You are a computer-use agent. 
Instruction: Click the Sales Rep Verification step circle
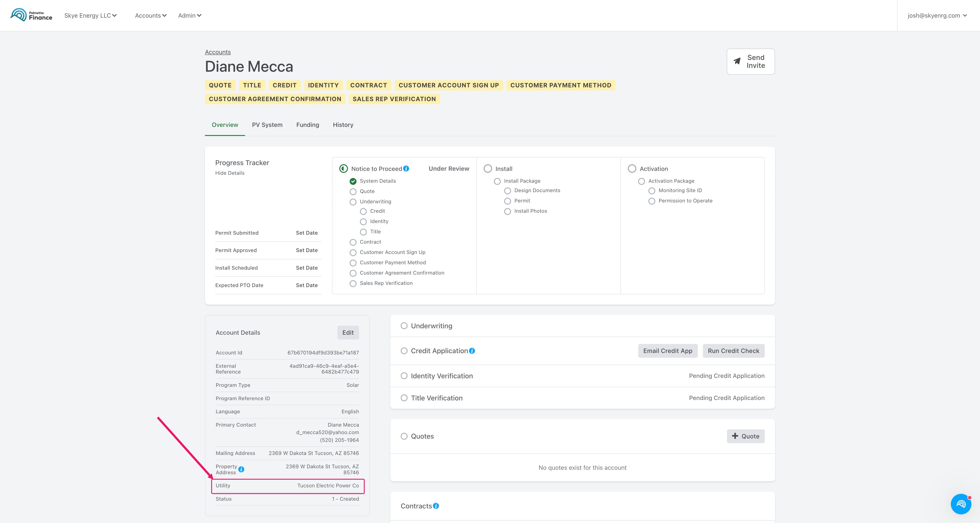[353, 283]
